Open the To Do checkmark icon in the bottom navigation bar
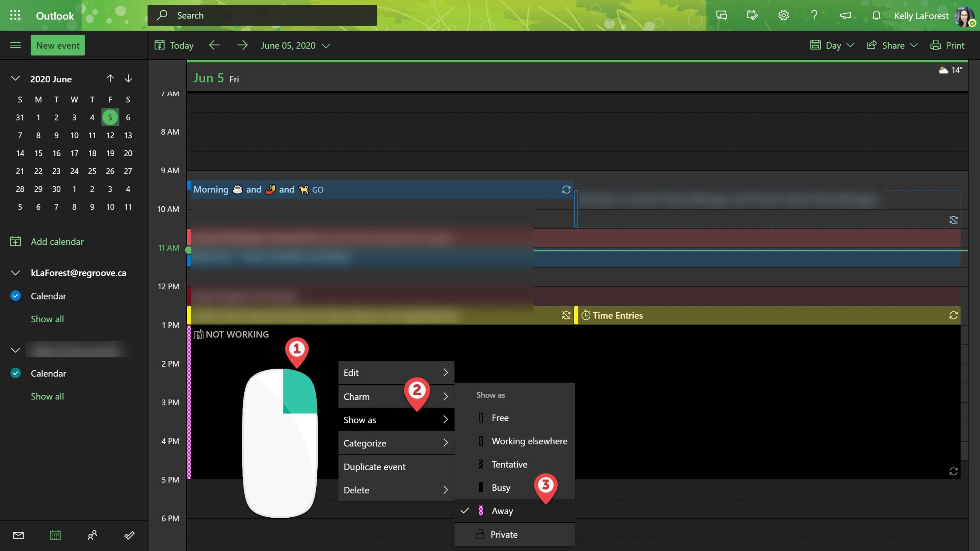Screen dimensions: 980x551 [129, 535]
